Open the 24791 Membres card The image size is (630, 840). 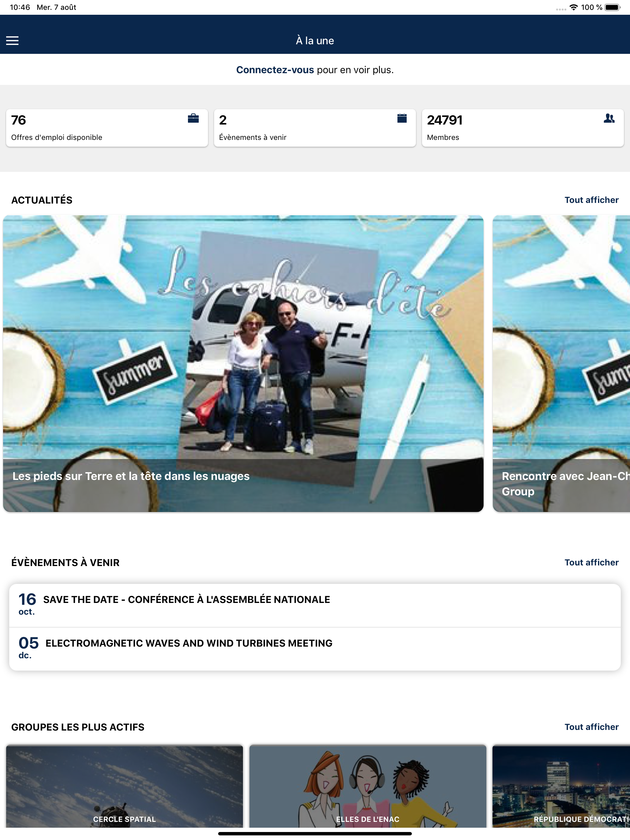point(522,128)
